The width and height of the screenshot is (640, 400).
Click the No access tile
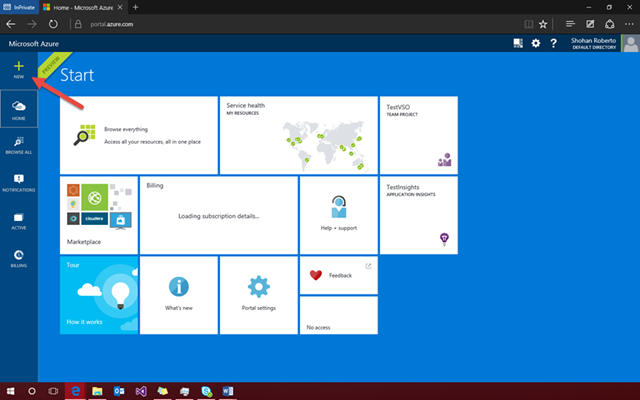339,316
